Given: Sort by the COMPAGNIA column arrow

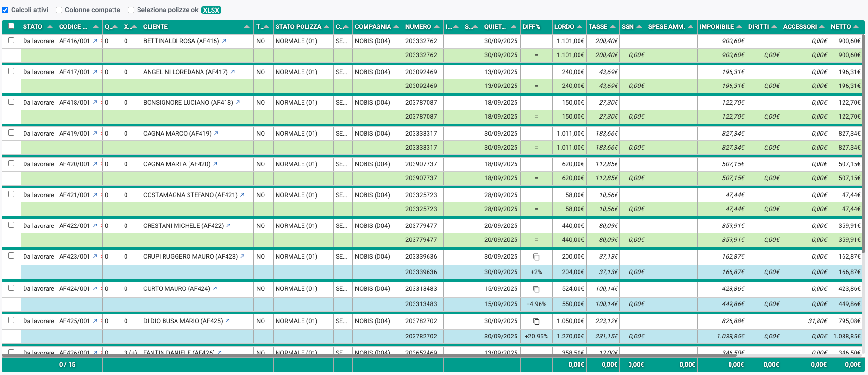Looking at the screenshot, I should click(396, 27).
